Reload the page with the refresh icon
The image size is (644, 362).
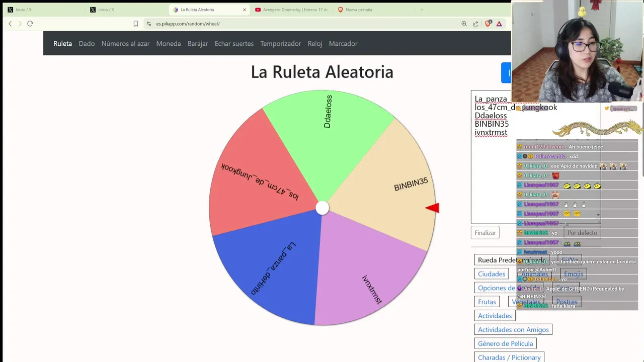click(30, 24)
